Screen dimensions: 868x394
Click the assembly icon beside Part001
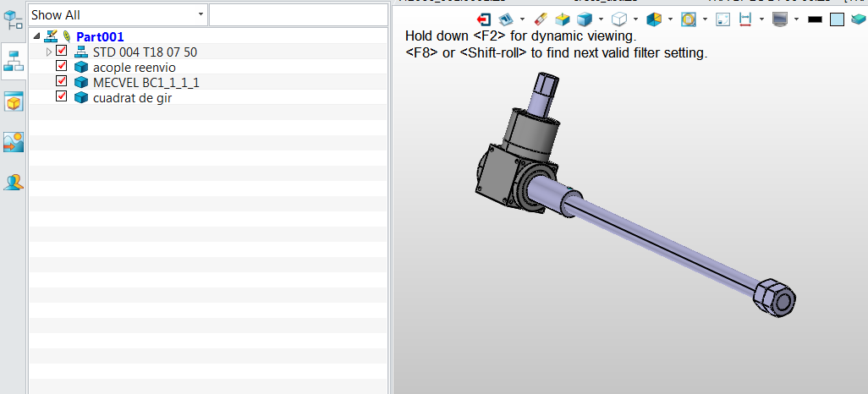[51, 36]
